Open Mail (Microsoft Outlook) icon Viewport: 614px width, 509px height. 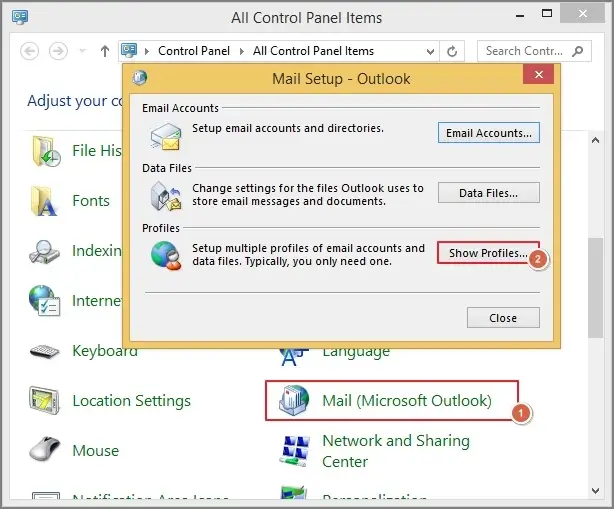(294, 401)
